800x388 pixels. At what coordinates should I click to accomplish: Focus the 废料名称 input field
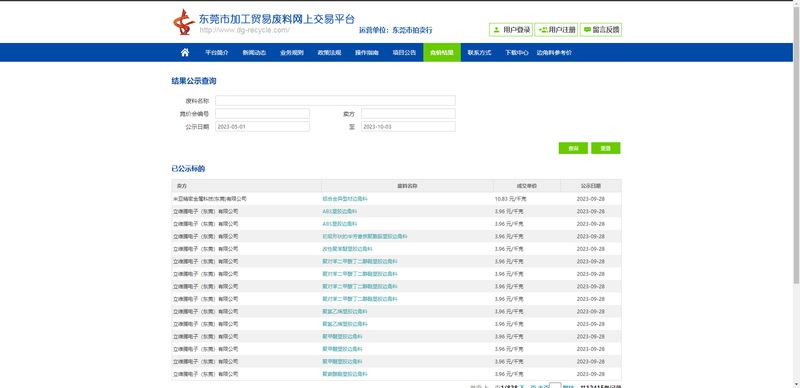coord(335,101)
